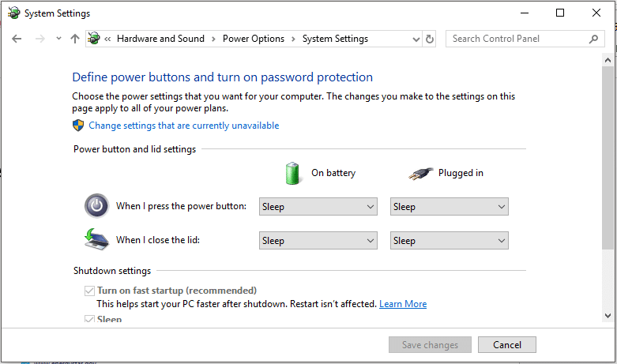The image size is (617, 364).
Task: Click the Up to Power Options arrow
Action: coord(75,39)
